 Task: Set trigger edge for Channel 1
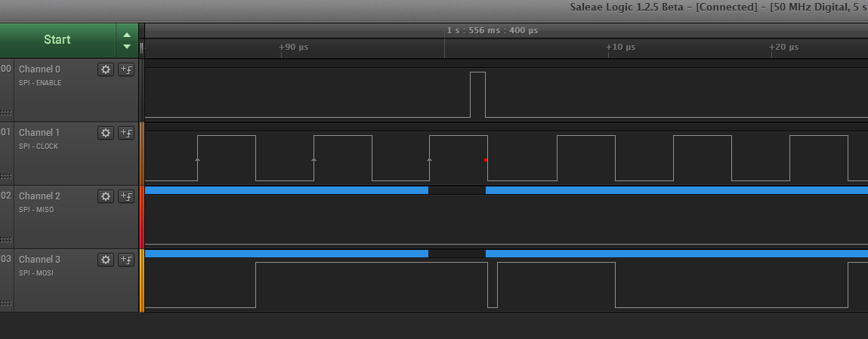[125, 133]
